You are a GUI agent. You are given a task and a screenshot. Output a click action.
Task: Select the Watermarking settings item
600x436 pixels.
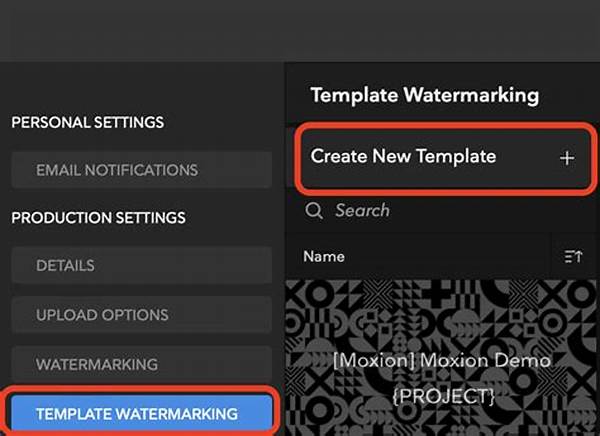(x=141, y=364)
